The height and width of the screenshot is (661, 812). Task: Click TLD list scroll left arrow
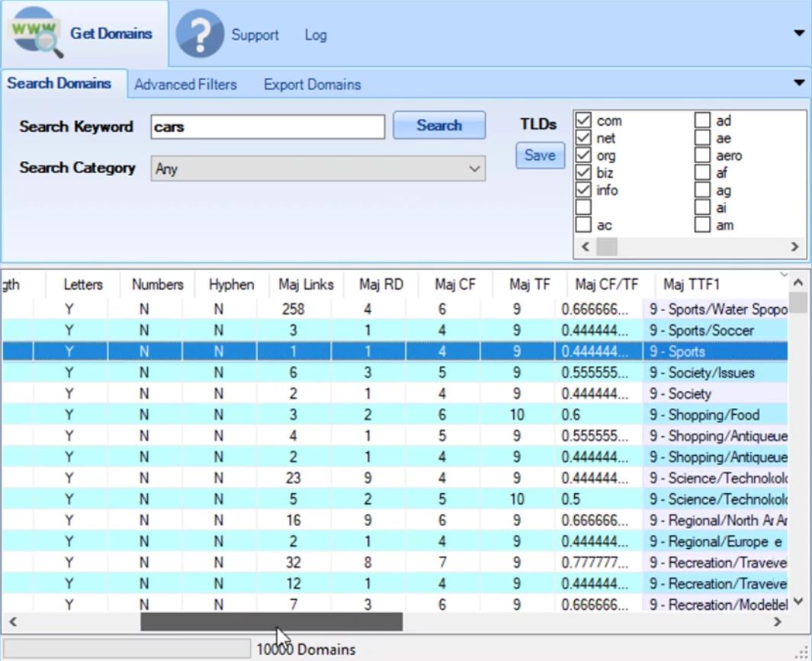[586, 246]
